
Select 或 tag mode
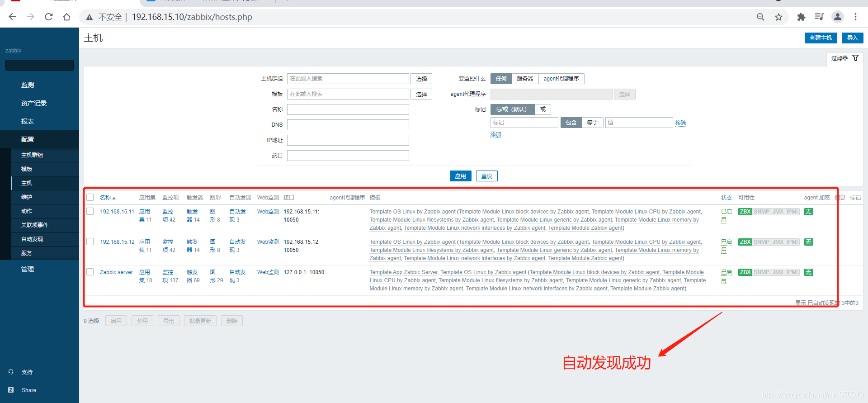tap(542, 109)
